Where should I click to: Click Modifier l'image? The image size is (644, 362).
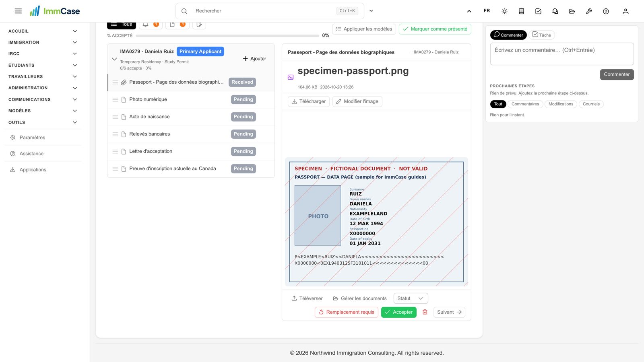[357, 101]
